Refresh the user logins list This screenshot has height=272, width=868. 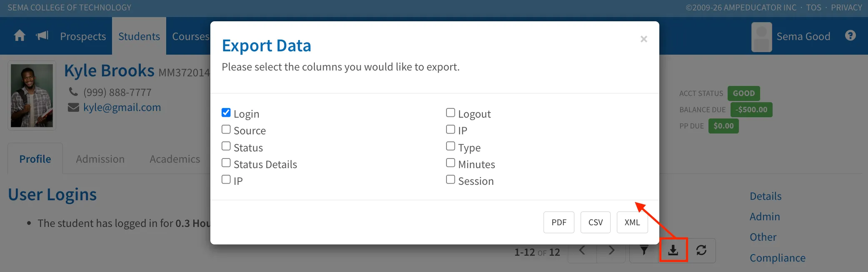click(701, 250)
